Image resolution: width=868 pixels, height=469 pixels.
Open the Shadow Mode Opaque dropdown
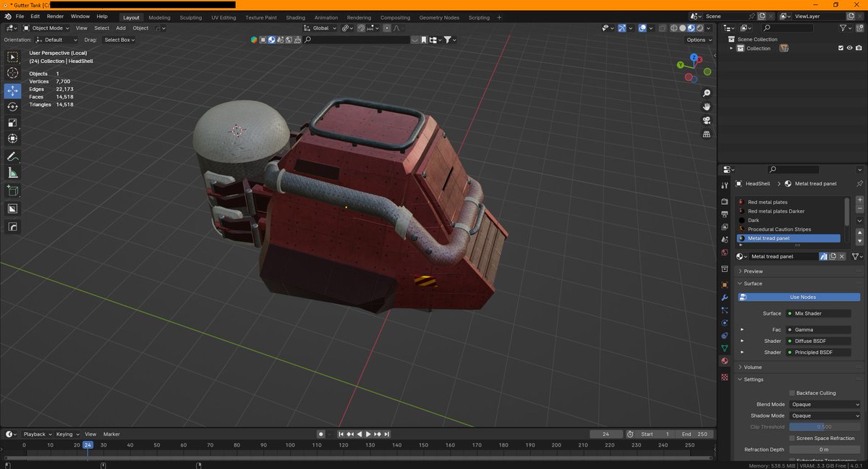(x=825, y=416)
